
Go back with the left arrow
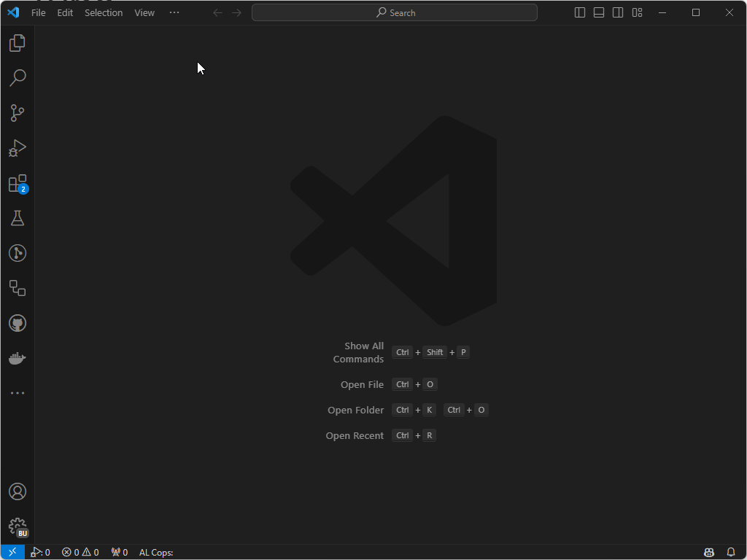217,13
